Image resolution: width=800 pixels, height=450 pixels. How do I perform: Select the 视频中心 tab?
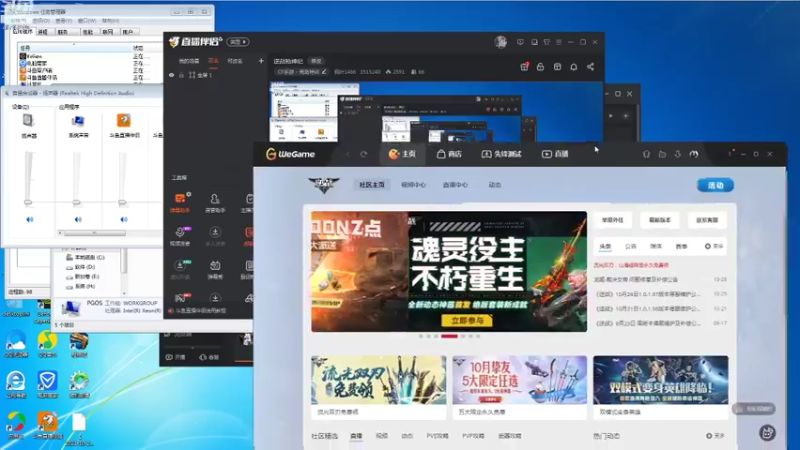click(x=413, y=185)
